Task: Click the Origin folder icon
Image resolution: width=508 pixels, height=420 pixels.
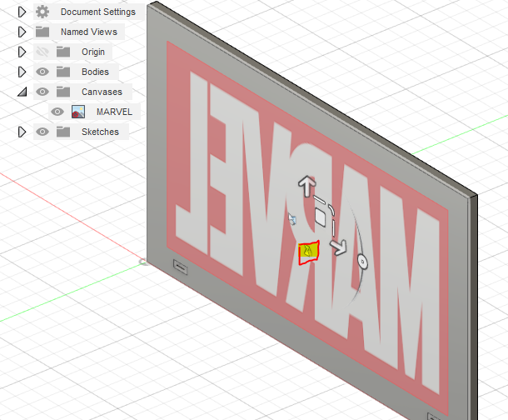Action: 63,52
